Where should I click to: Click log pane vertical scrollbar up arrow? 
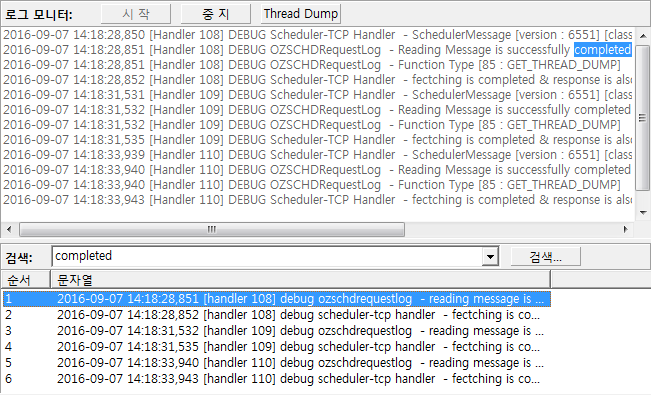point(643,36)
